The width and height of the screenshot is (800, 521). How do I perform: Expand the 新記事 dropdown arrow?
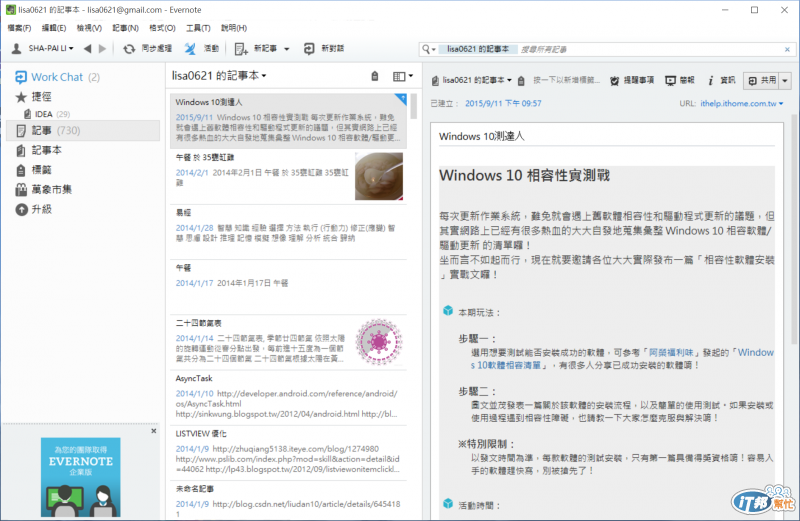click(x=287, y=49)
